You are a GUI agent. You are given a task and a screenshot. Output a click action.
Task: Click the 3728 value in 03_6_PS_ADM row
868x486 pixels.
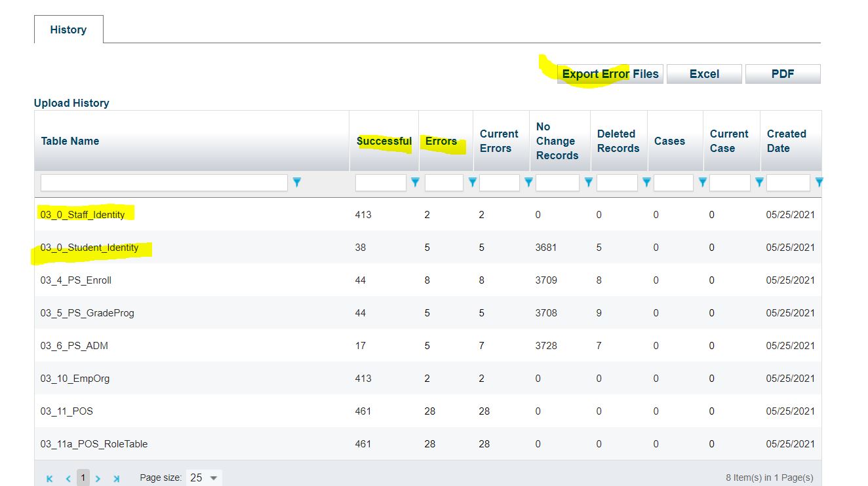pyautogui.click(x=547, y=346)
